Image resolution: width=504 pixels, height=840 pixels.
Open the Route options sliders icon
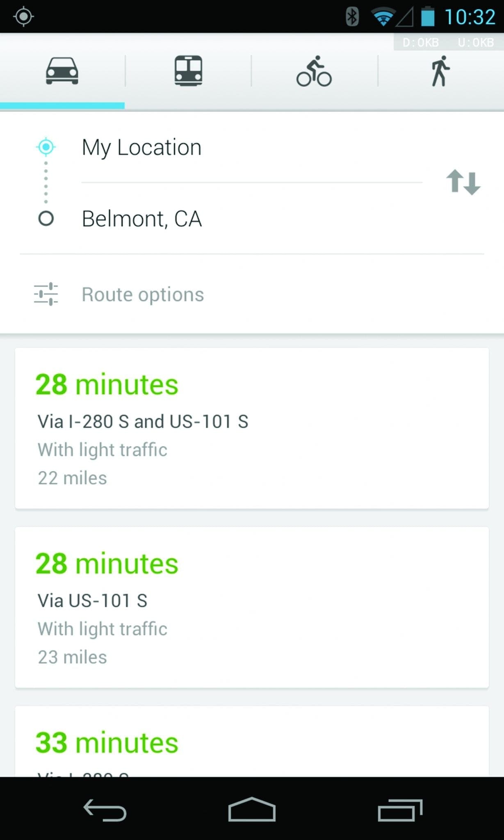tap(46, 294)
